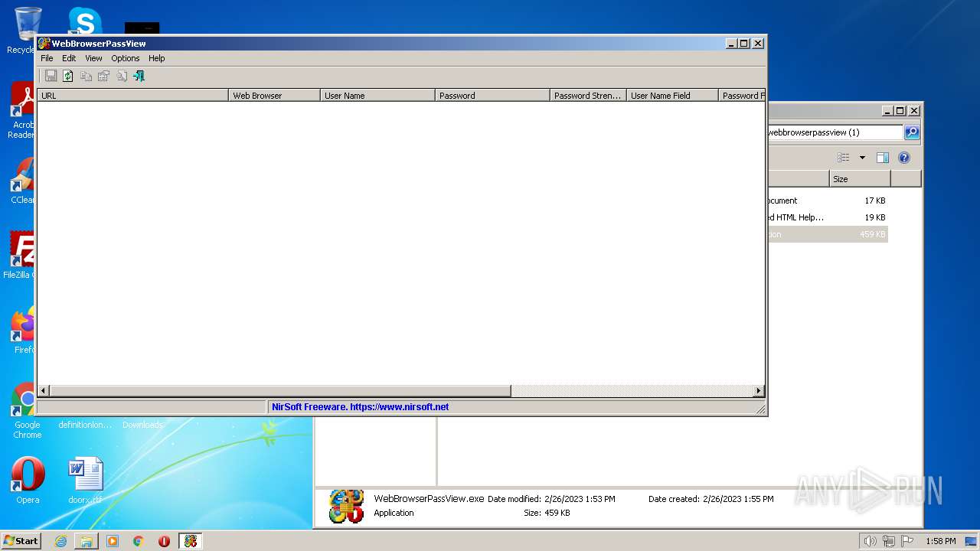Click the Find toolbar icon

[x=121, y=76]
